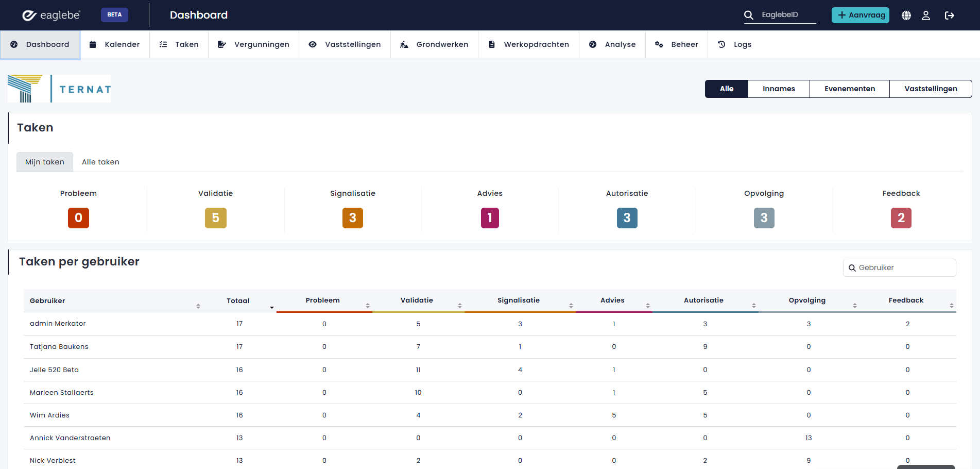
Task: Sort by Feedback column arrows
Action: click(952, 306)
